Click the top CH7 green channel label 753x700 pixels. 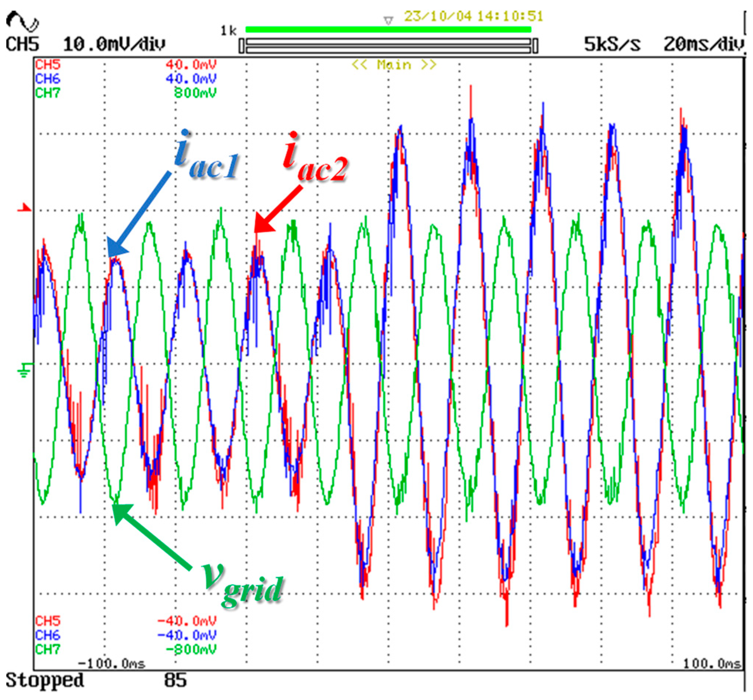(48, 93)
